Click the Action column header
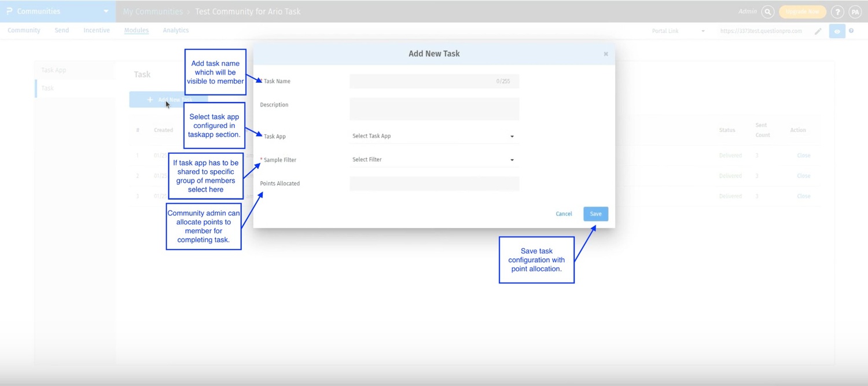The height and width of the screenshot is (386, 868). (x=798, y=130)
